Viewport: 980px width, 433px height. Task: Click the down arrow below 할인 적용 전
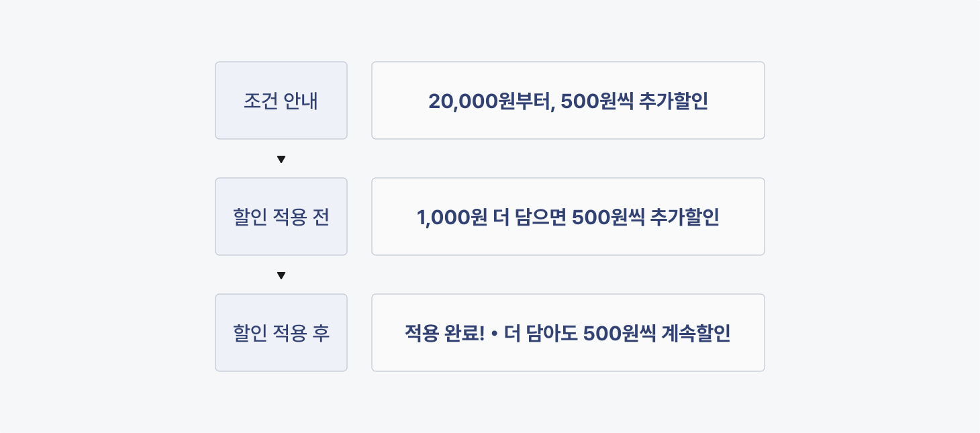coord(281,275)
